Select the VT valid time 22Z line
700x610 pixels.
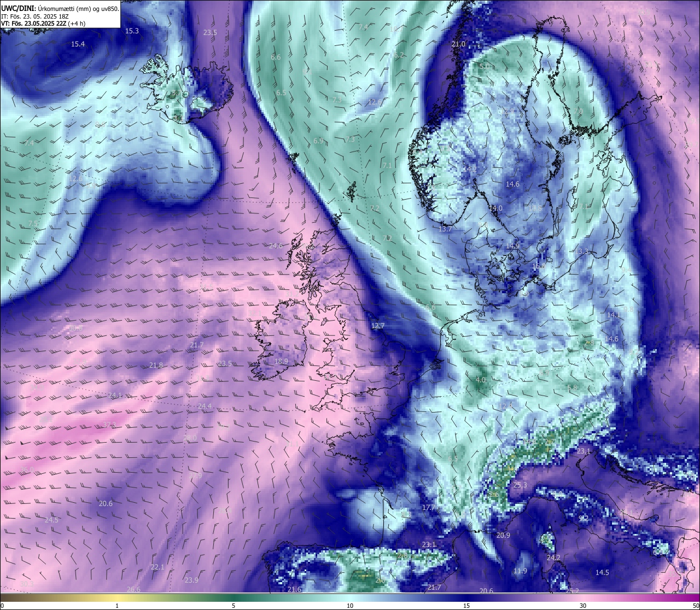coord(43,24)
